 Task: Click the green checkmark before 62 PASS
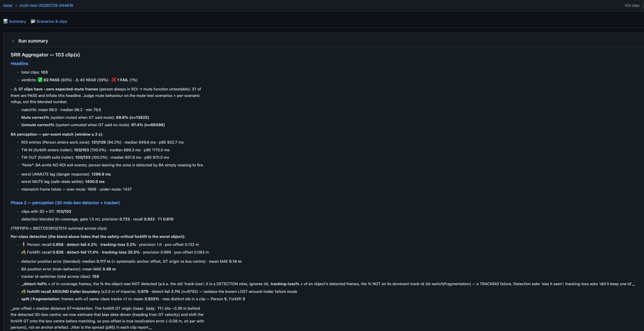click(40, 80)
